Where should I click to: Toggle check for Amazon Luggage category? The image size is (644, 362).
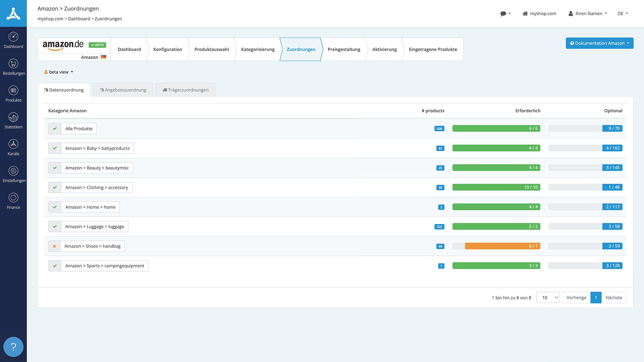[x=55, y=227]
